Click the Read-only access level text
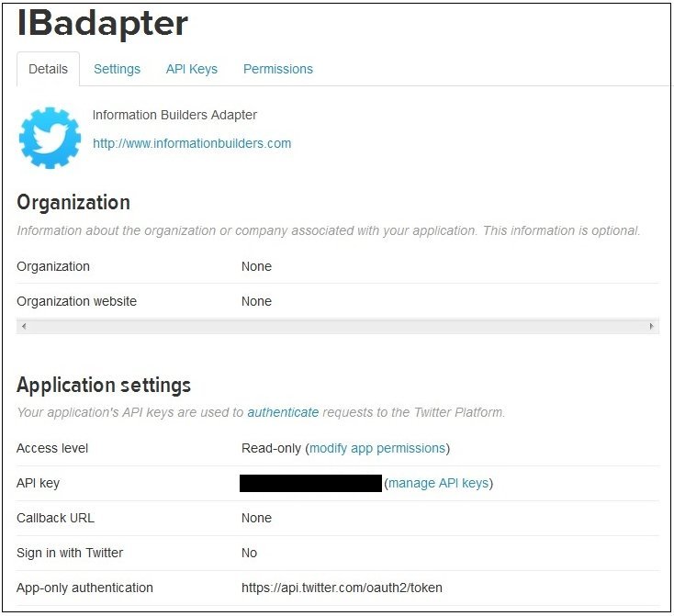 271,448
